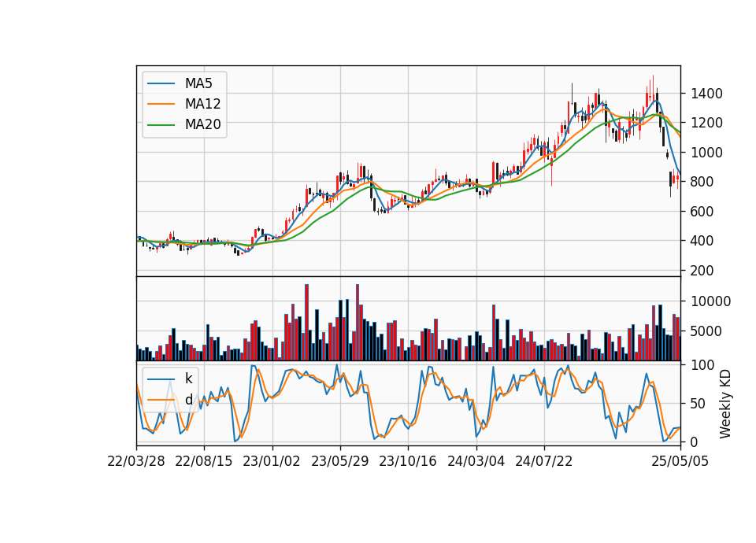
Task: Click the 22/03/28 date tick label
Action: [136, 462]
